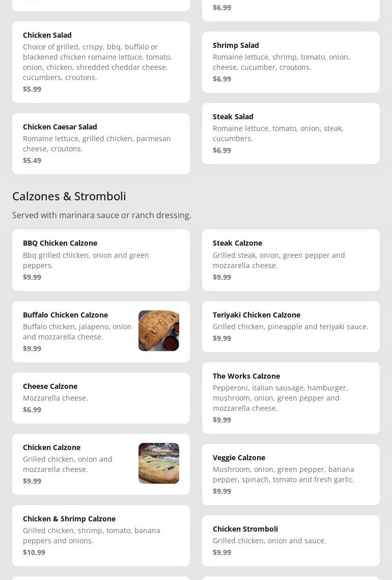This screenshot has height=580, width=392.
Task: Select the Steak Calzone card
Action: click(291, 260)
